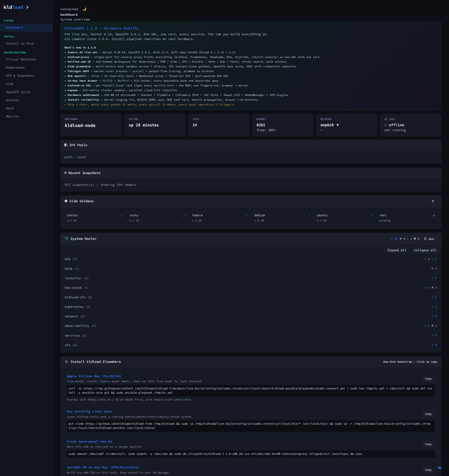This screenshot has width=449, height=476.
Task: Click the fedora golden checkmark icon
Action: 246,216
